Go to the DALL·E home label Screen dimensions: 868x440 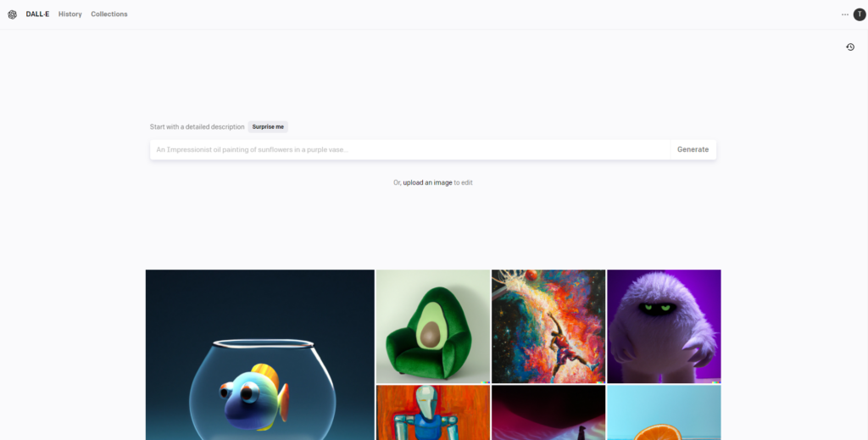tap(37, 14)
